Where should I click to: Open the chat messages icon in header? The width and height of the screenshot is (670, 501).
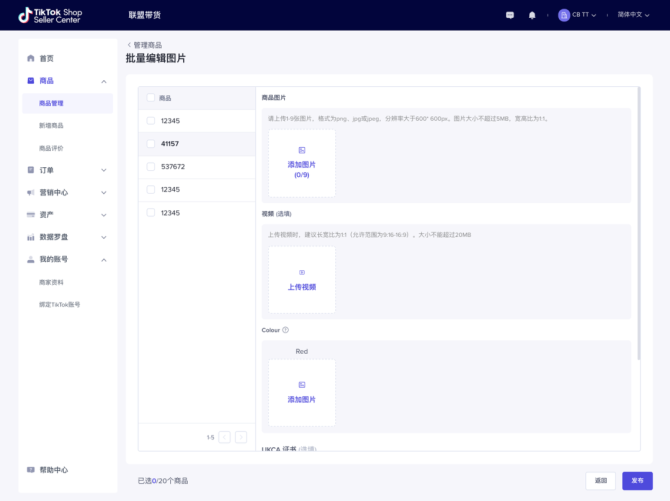510,15
